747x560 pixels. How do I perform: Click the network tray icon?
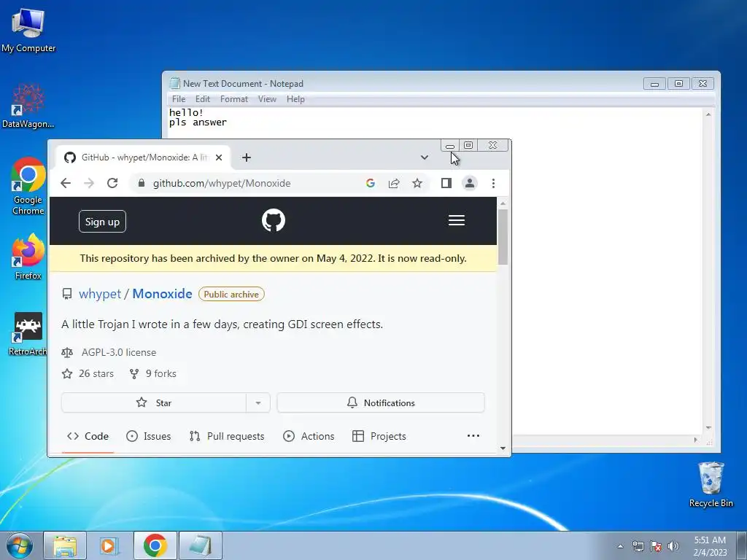pyautogui.click(x=638, y=546)
